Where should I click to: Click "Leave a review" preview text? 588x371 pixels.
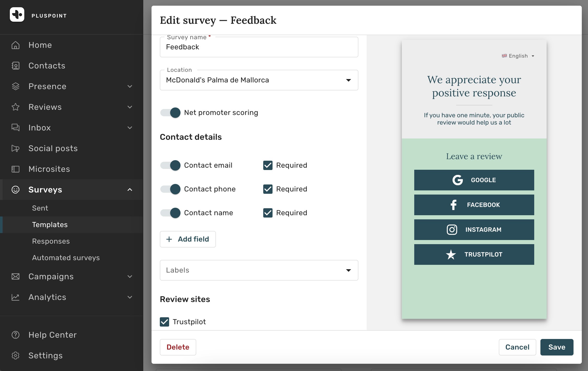click(474, 156)
